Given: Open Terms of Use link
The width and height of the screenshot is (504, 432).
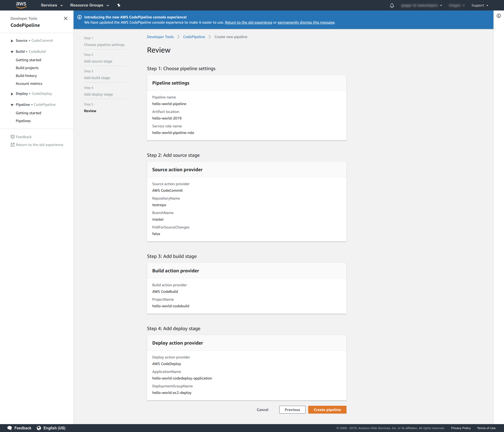Looking at the screenshot, I should coord(486,428).
